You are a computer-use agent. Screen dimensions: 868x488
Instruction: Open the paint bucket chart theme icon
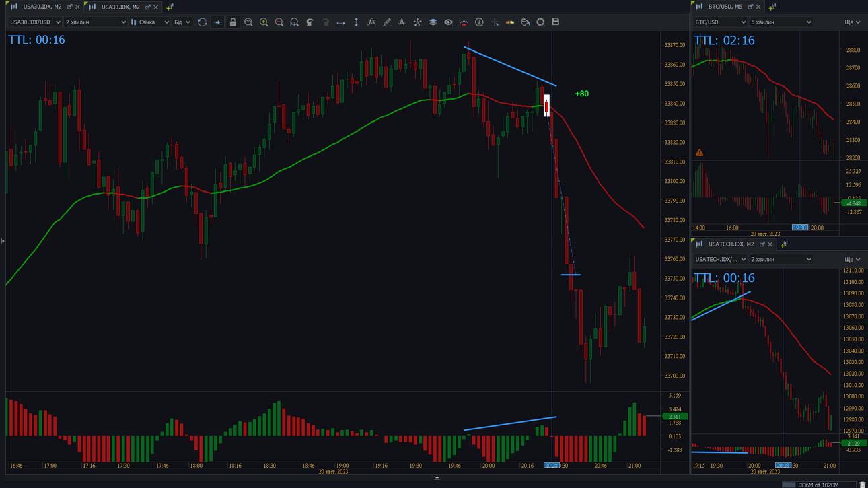[526, 22]
